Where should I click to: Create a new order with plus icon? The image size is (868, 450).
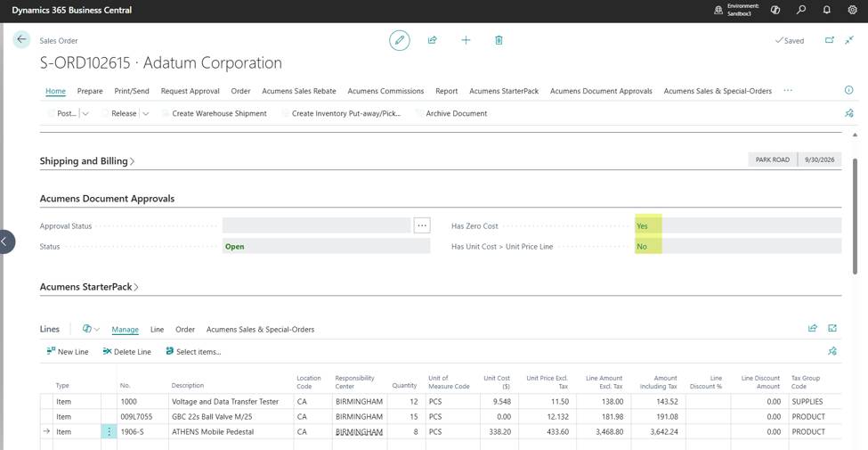(466, 40)
